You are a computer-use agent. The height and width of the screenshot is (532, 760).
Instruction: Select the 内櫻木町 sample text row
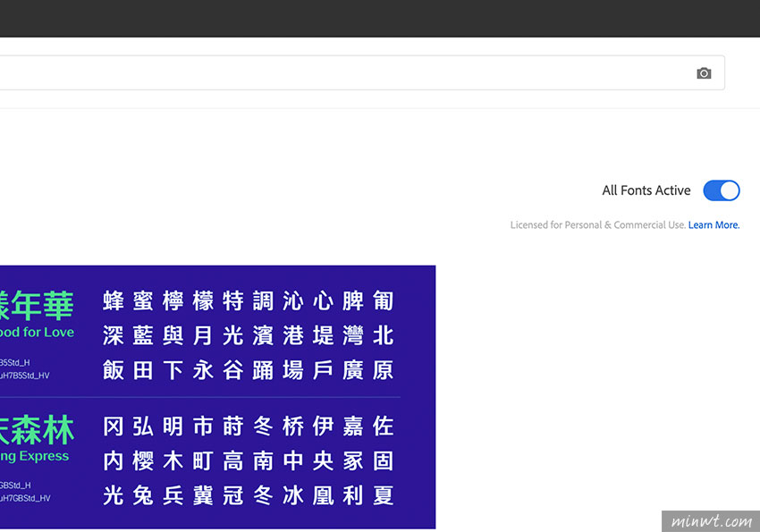coord(248,461)
